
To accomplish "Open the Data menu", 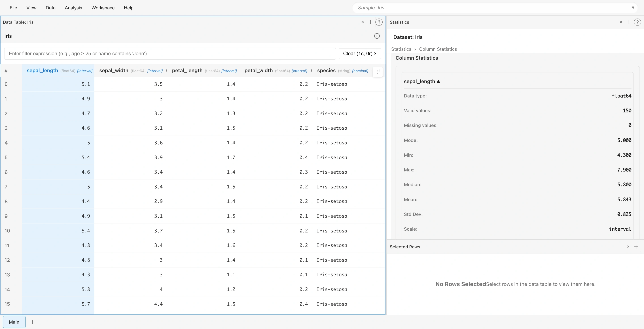I will (51, 8).
